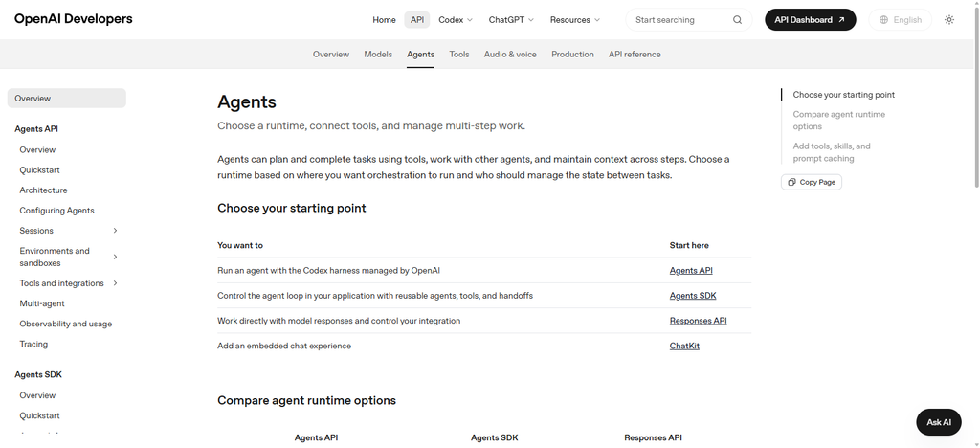Switch to the Production tab
Screen dimensions: 980x448
[x=572, y=55]
